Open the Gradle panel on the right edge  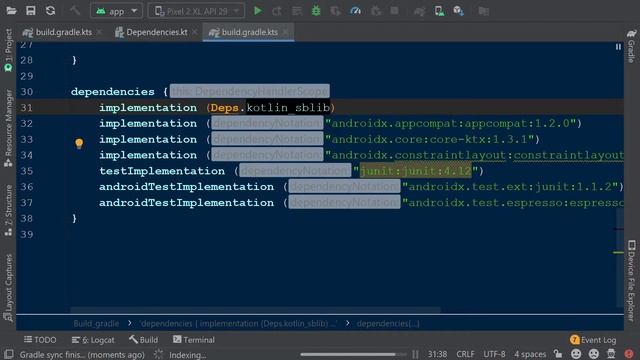[631, 46]
